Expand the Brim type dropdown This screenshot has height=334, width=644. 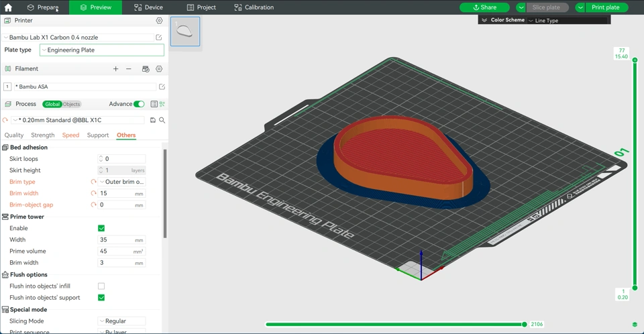click(121, 182)
